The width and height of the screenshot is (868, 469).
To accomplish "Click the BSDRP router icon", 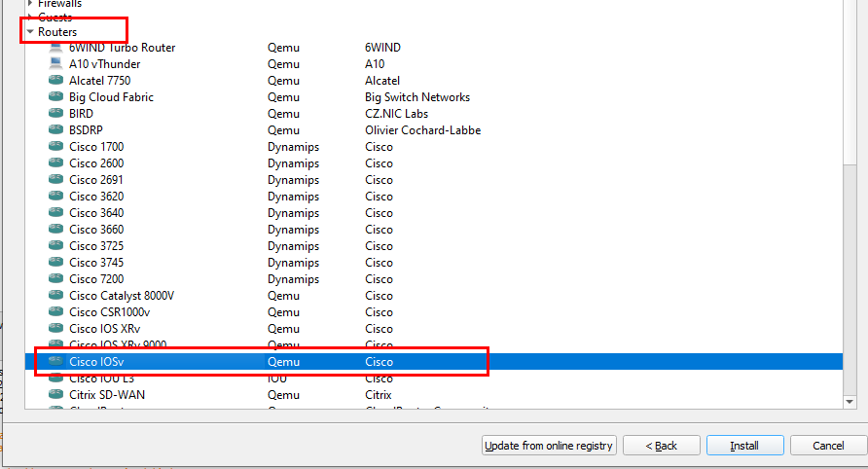I will [x=55, y=130].
